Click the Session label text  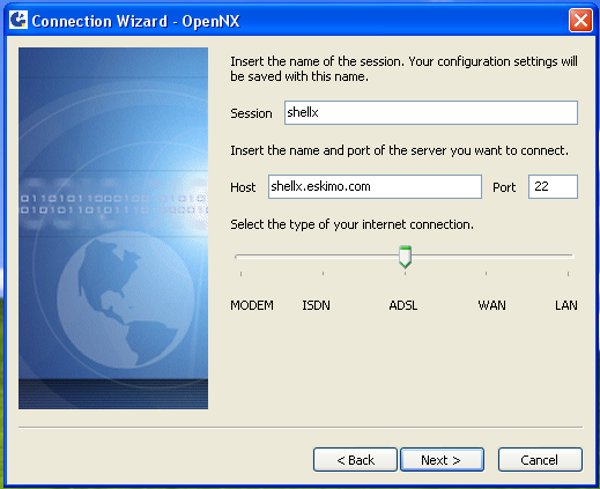251,114
